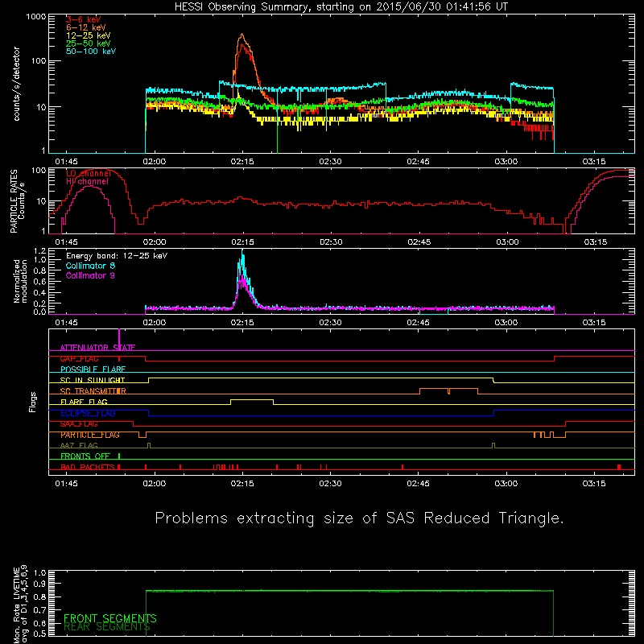Click the vertical Flags axis label
This screenshot has width=644, height=644.
click(x=33, y=402)
